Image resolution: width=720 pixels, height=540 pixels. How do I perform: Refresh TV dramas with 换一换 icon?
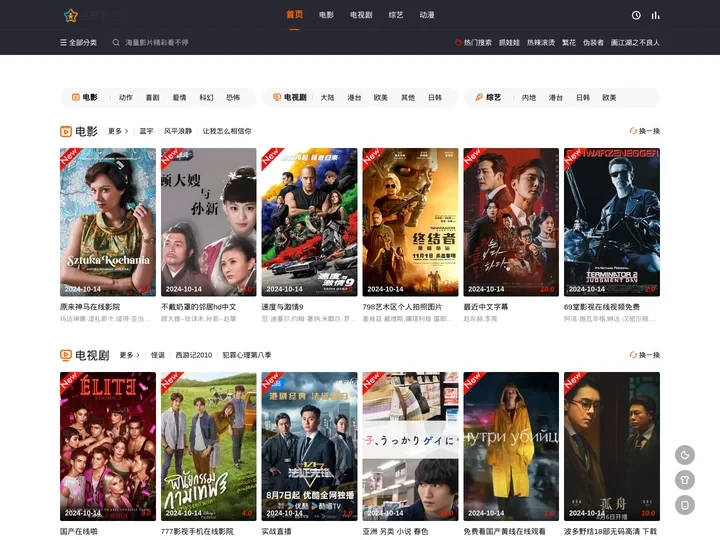pyautogui.click(x=633, y=355)
